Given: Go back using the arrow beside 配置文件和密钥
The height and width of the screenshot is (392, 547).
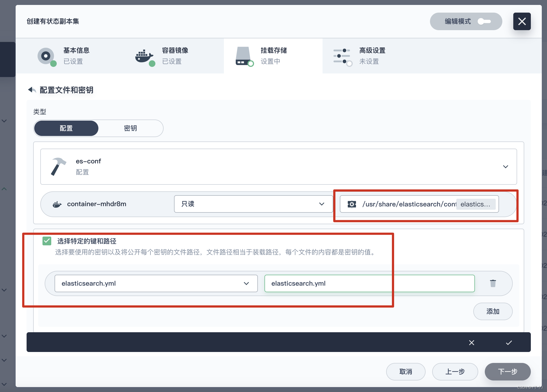Looking at the screenshot, I should (32, 90).
